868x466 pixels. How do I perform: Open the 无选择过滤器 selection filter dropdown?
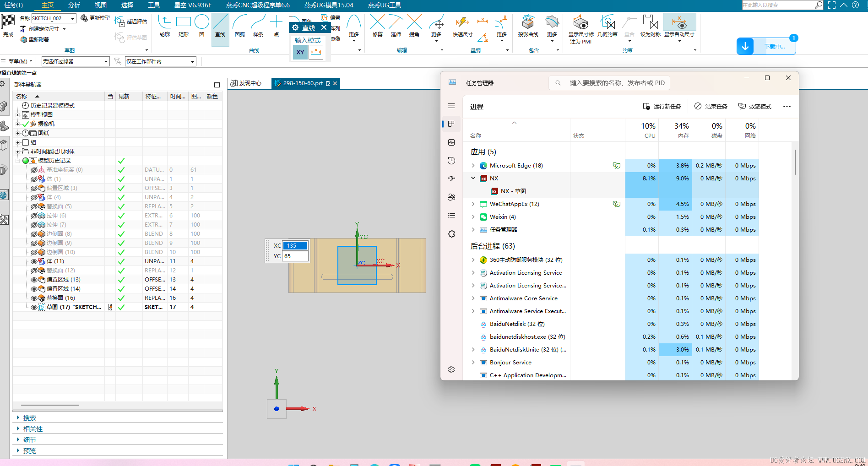tap(76, 61)
